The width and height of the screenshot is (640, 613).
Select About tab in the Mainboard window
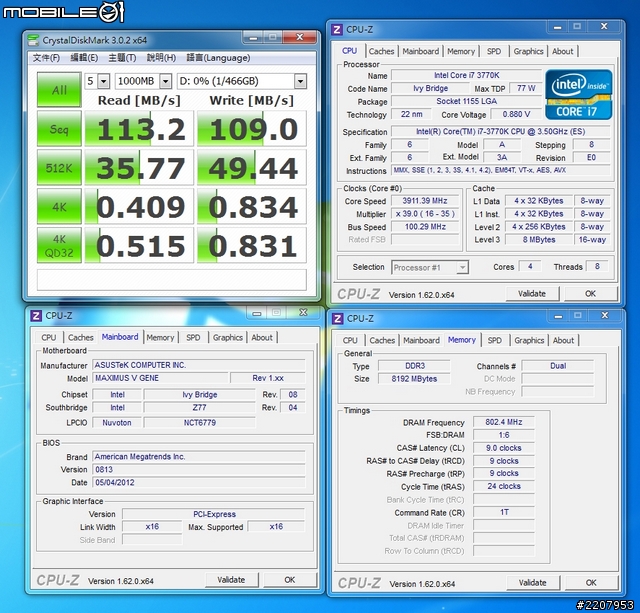pyautogui.click(x=262, y=338)
